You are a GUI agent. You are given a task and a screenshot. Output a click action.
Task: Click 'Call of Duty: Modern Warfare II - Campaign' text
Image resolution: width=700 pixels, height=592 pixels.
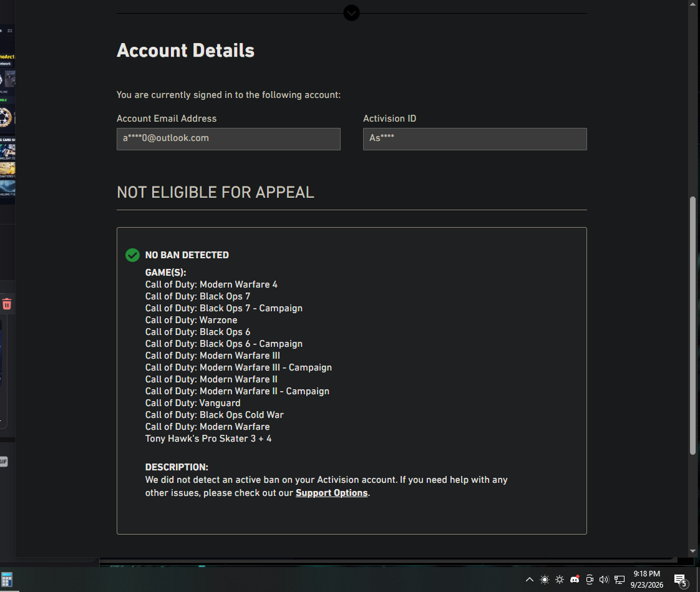(237, 391)
